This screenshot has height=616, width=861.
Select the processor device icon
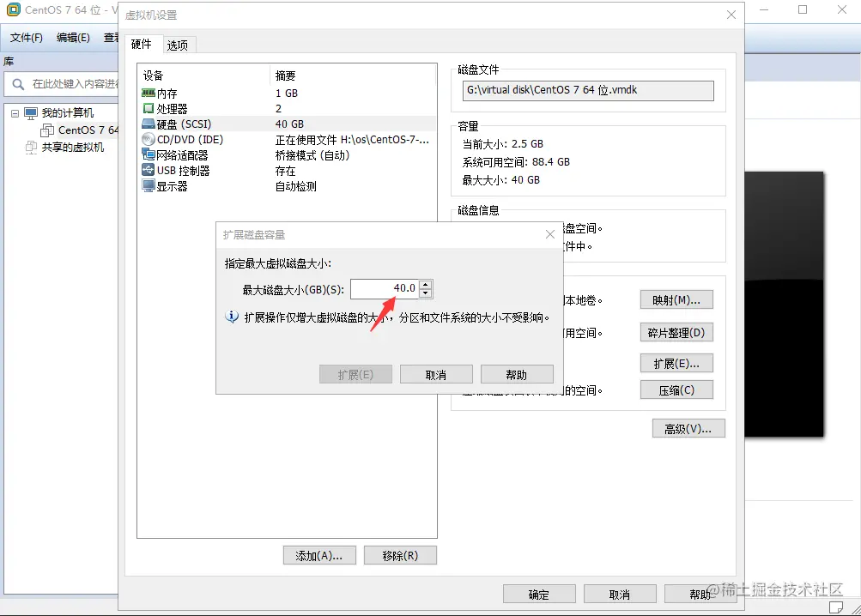pyautogui.click(x=149, y=109)
